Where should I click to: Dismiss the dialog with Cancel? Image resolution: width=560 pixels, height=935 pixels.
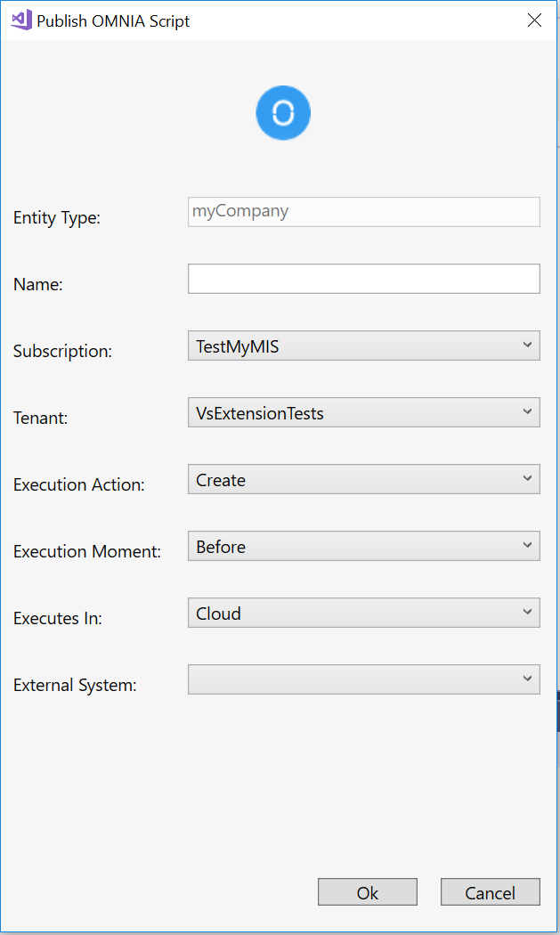pos(490,891)
